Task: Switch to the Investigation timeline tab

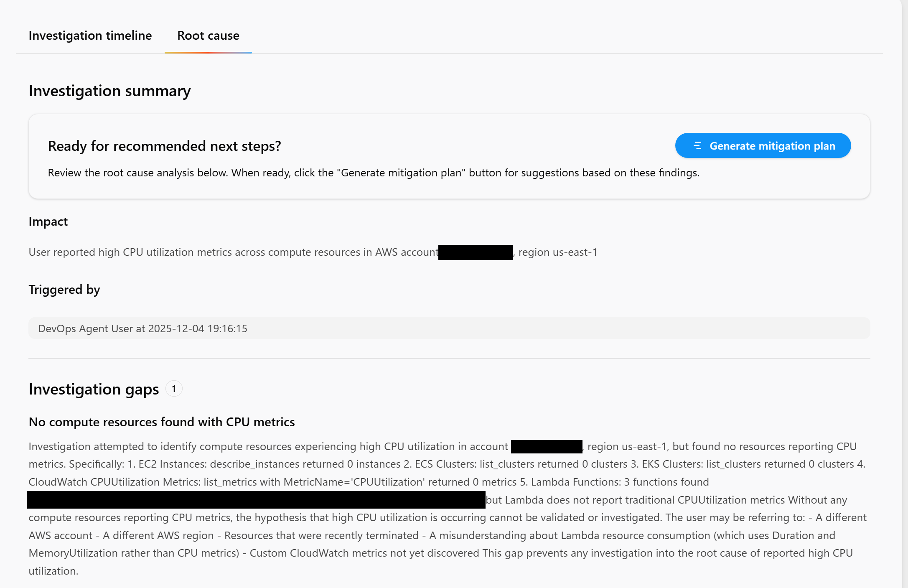Action: (90, 36)
